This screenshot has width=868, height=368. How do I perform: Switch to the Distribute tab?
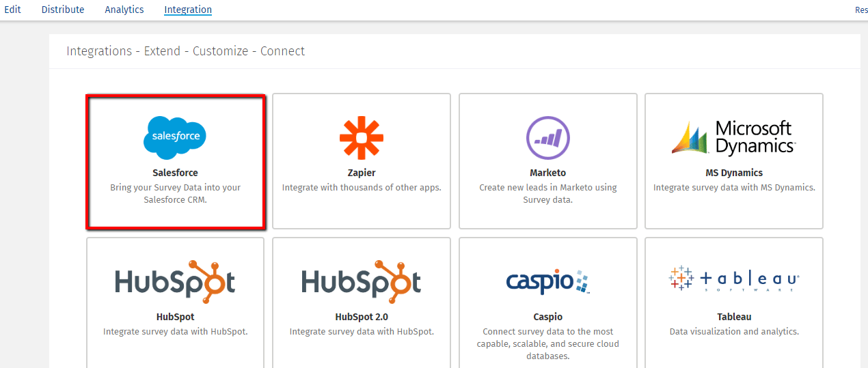(63, 10)
